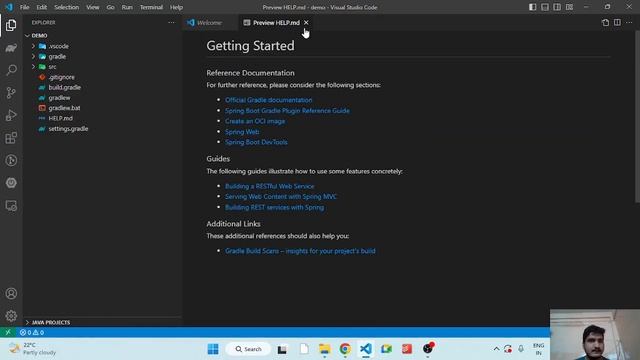640x360 pixels.
Task: Toggle the primary side bar layout icon
Action: pos(533,7)
